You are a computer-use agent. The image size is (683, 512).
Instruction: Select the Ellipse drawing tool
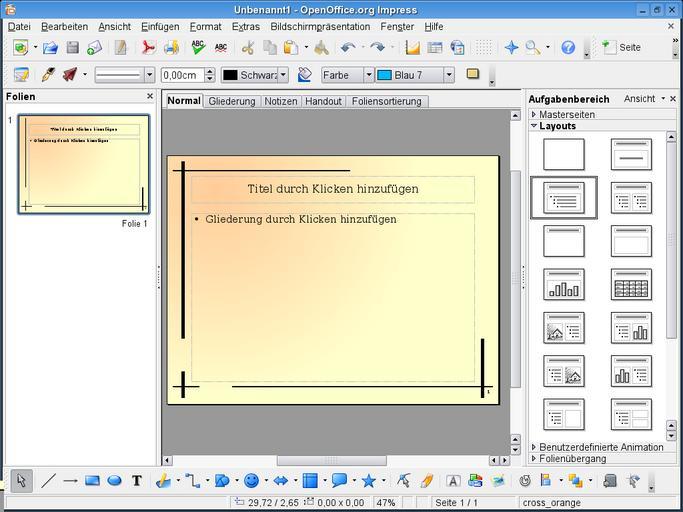click(114, 481)
